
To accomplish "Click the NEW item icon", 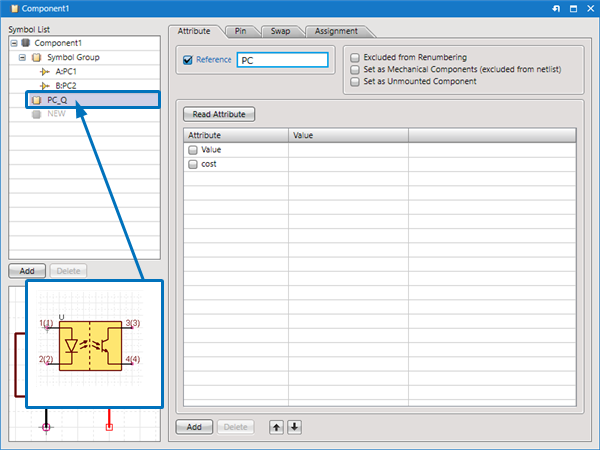I will (36, 114).
